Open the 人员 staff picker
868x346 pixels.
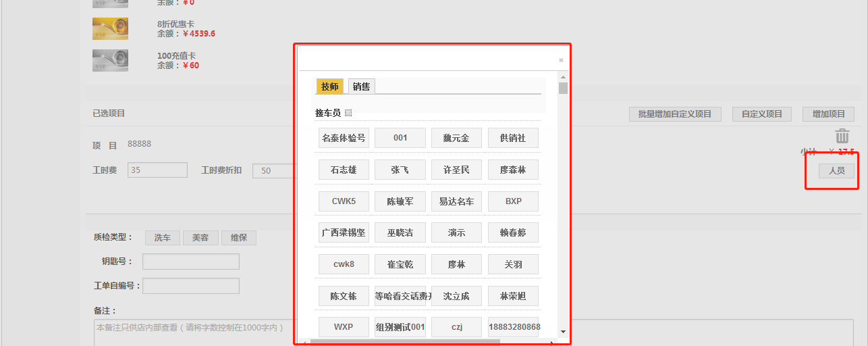pyautogui.click(x=836, y=170)
